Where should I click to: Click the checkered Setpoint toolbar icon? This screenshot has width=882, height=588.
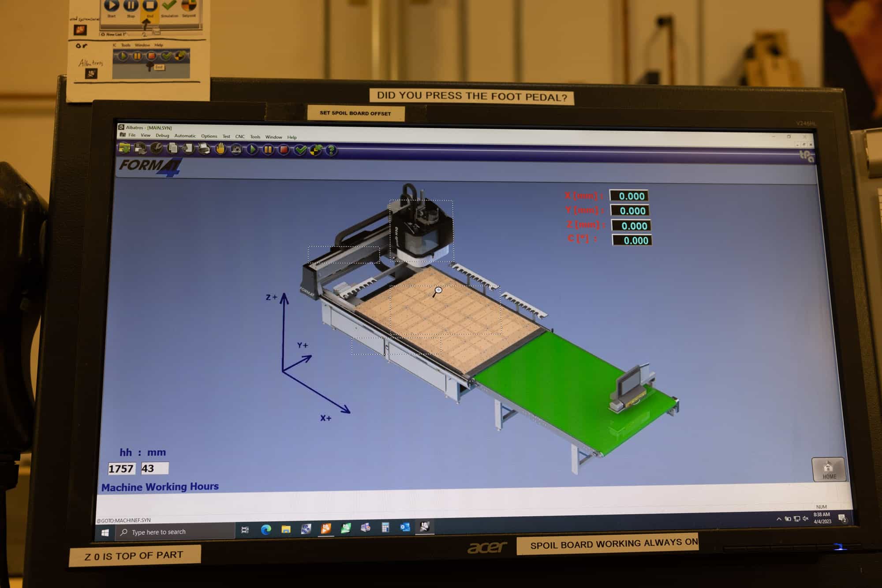[316, 150]
